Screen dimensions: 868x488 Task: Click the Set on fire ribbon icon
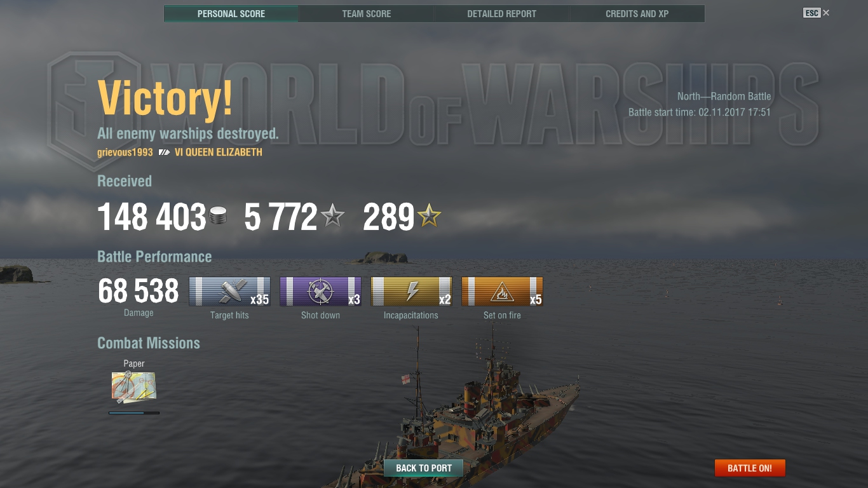pos(502,292)
